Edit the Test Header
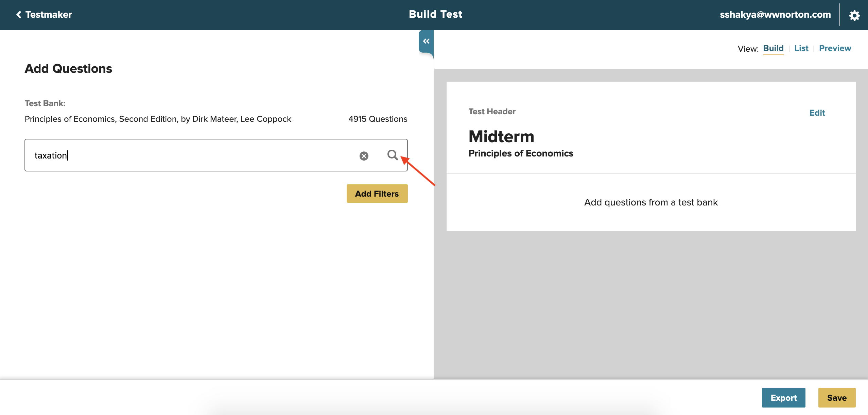The height and width of the screenshot is (415, 868). [817, 113]
